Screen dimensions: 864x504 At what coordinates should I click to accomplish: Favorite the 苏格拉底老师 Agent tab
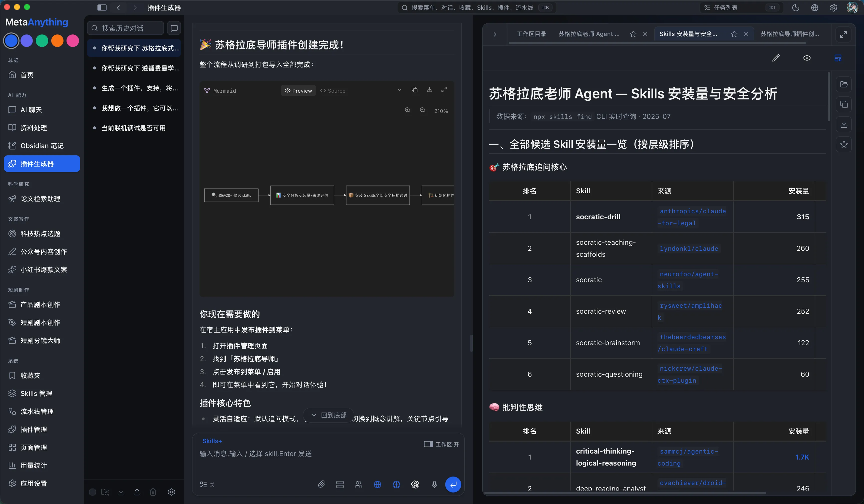click(x=633, y=34)
